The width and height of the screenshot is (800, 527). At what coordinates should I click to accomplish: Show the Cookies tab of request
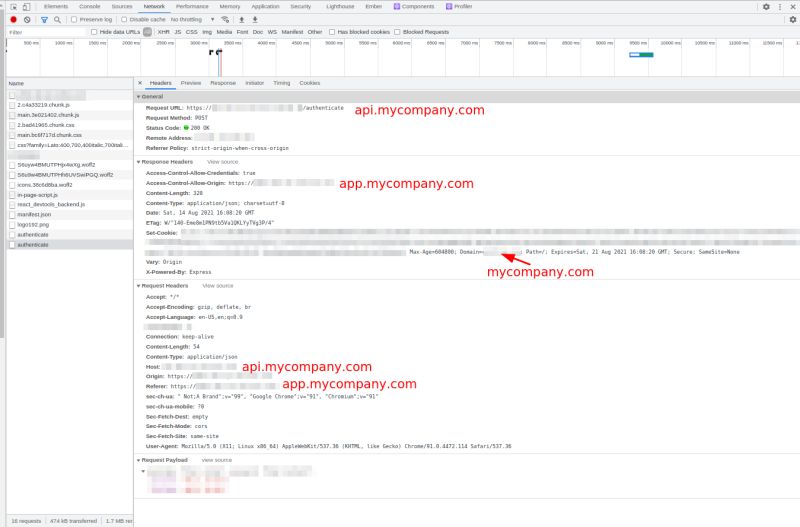pyautogui.click(x=310, y=83)
